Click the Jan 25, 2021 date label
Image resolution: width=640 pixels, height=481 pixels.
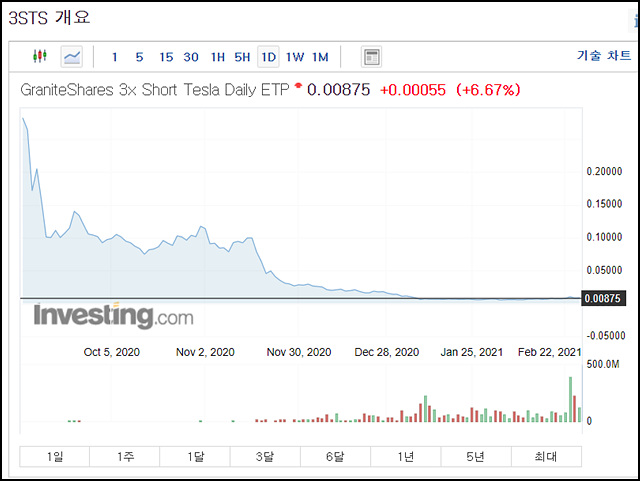point(471,352)
